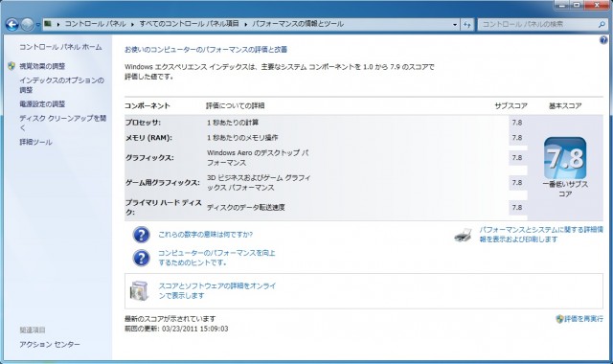Image resolution: width=613 pixels, height=364 pixels.
Task: Click in the コントロール パネルの検索 field
Action: coord(537,24)
